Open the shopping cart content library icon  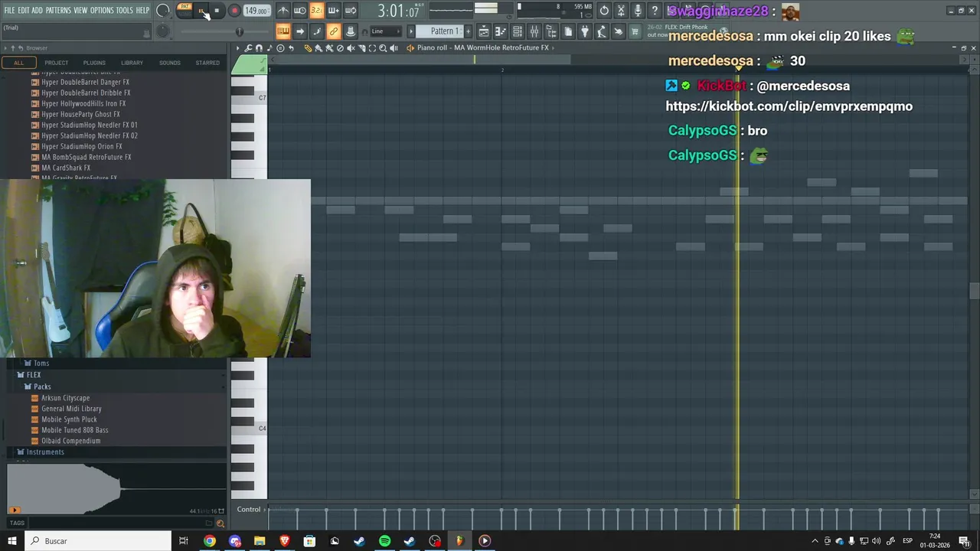635,31
